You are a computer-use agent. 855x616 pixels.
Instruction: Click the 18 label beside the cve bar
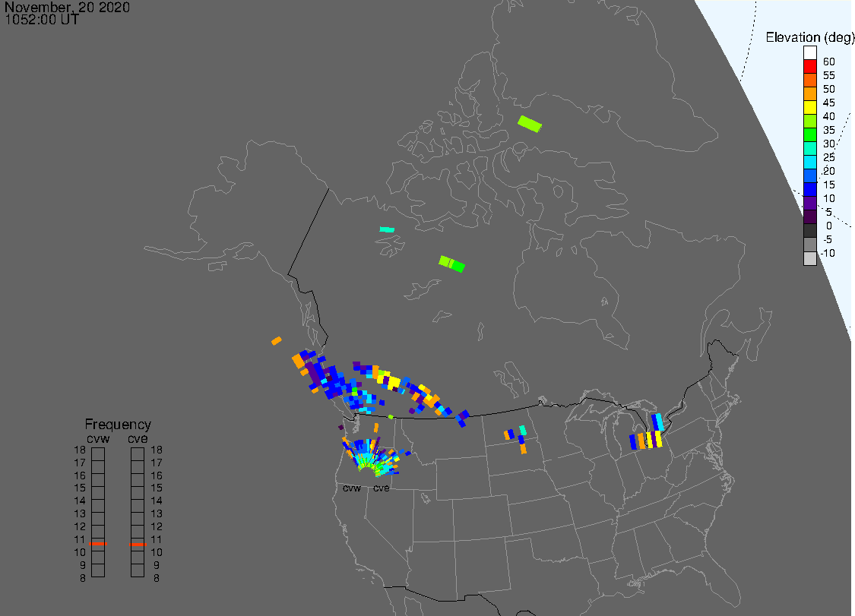(x=157, y=450)
